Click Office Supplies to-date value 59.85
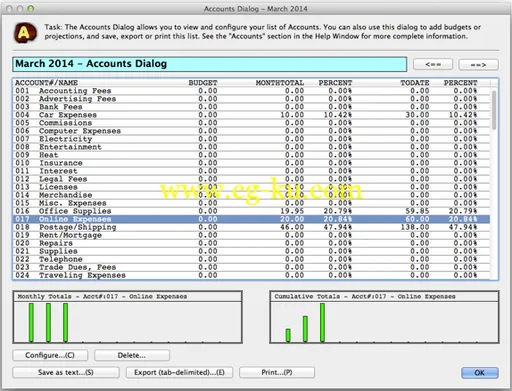This screenshot has height=391, width=512. 417,211
